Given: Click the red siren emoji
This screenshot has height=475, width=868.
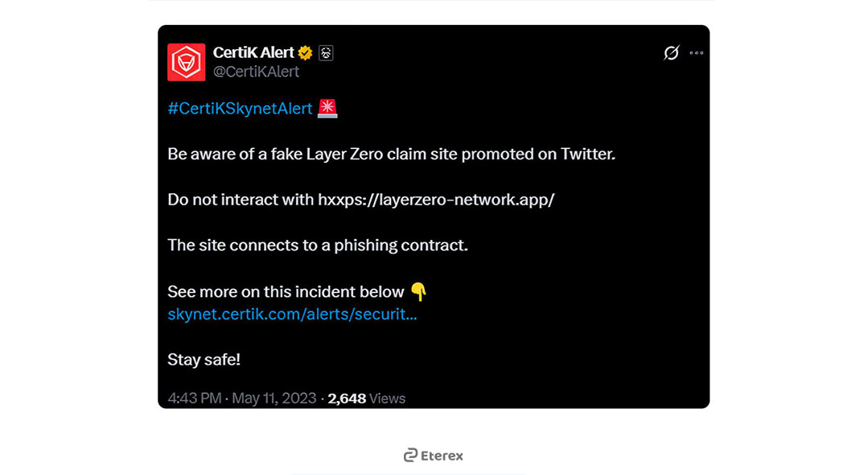Looking at the screenshot, I should tap(327, 108).
